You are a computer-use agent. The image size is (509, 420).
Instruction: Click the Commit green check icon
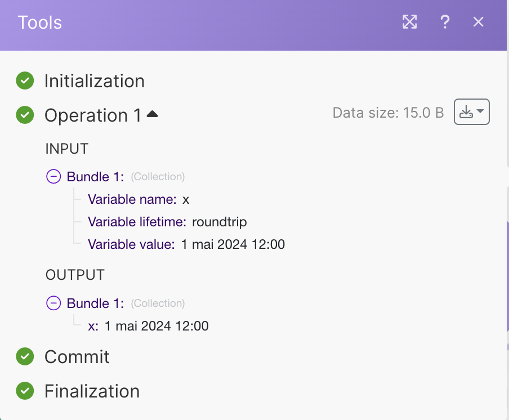pyautogui.click(x=24, y=356)
